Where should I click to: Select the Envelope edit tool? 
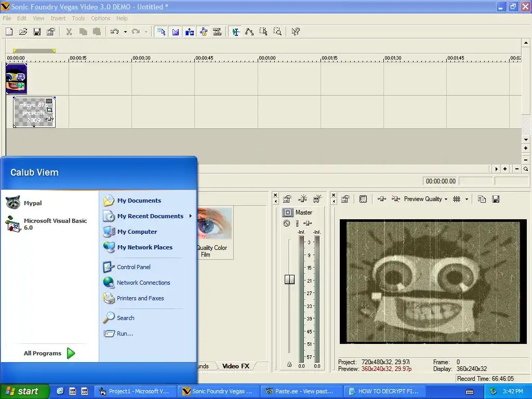[249, 32]
